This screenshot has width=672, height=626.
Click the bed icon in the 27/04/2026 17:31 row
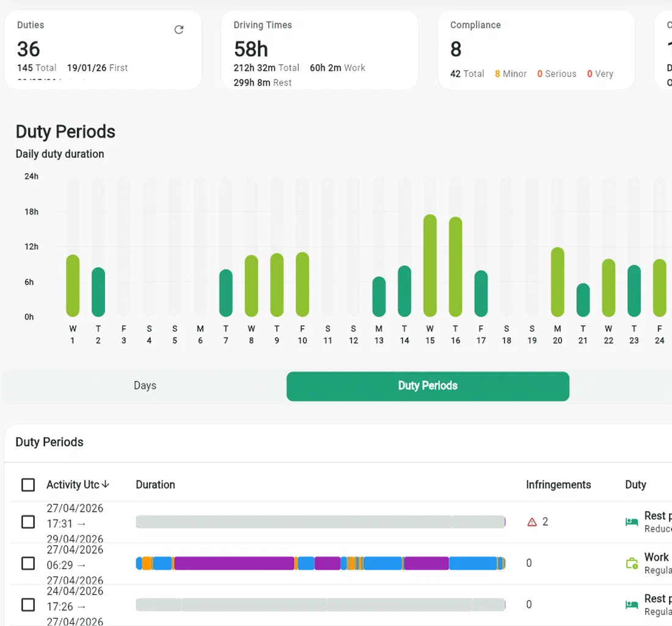tap(632, 522)
